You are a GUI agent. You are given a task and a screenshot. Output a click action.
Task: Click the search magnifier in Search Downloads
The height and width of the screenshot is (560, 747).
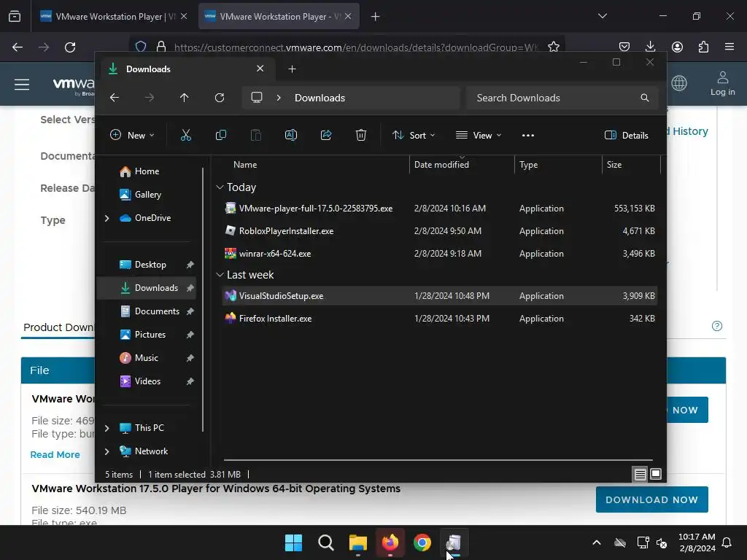[645, 98]
